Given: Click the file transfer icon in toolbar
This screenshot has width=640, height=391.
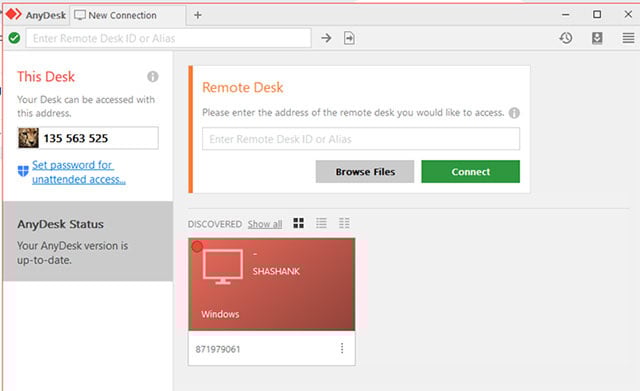Looking at the screenshot, I should 349,38.
